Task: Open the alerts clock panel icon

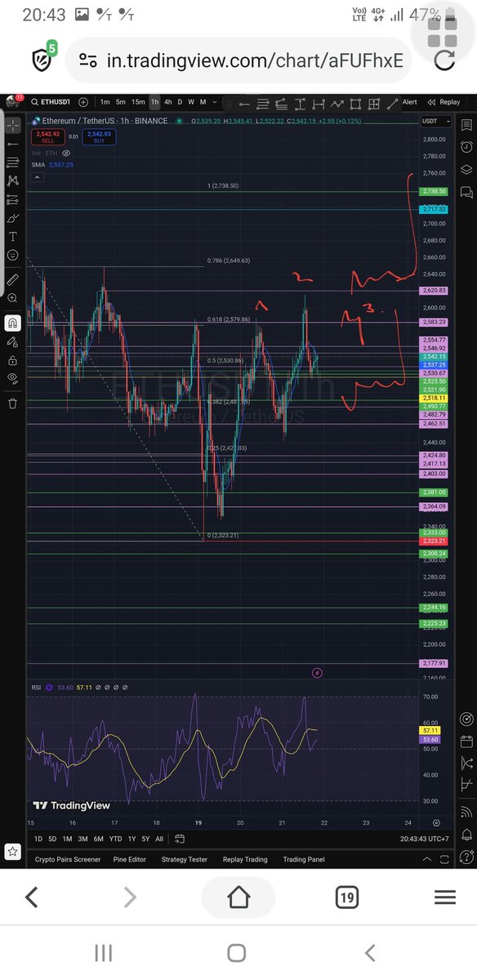Action: click(466, 146)
